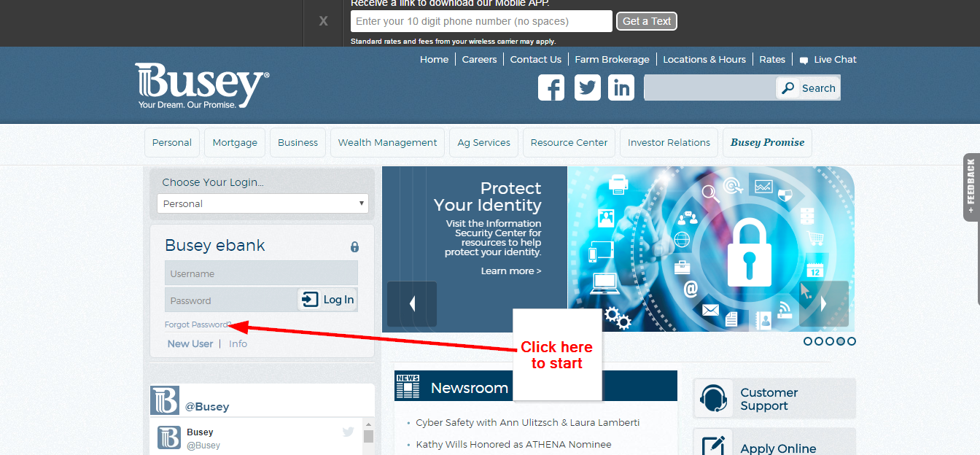This screenshot has height=455, width=980.
Task: Open the Resource Center menu
Action: pos(569,143)
